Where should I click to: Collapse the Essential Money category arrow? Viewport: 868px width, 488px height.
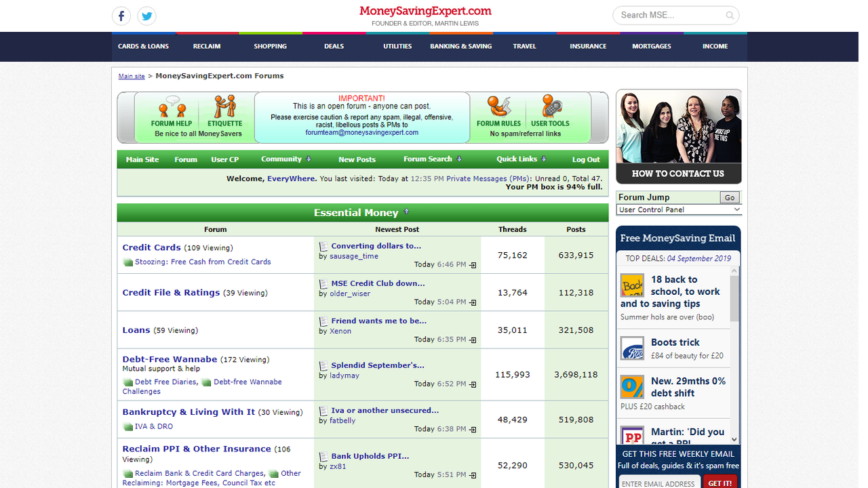click(406, 211)
